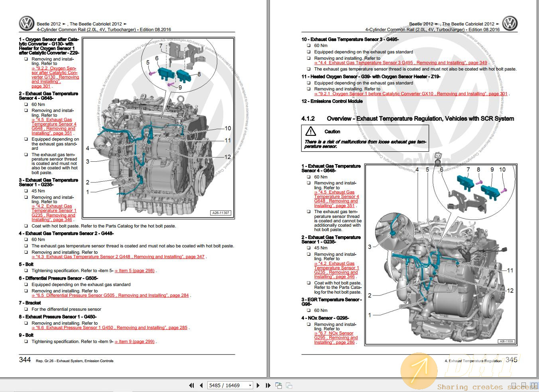Click engine diagram A26-11307 on the left page
Screen dimensions: 539x392
pyautogui.click(x=158, y=127)
